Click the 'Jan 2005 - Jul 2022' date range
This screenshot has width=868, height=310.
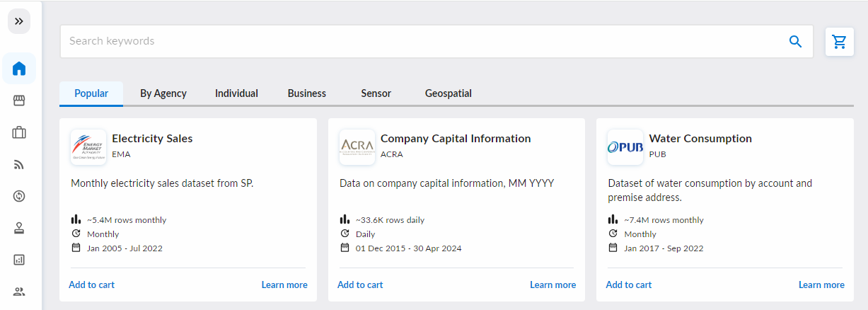point(125,248)
